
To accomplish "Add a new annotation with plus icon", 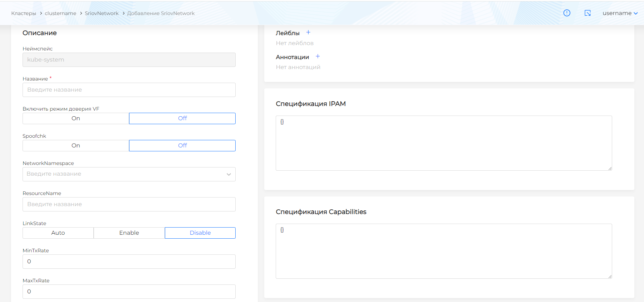I will 318,57.
